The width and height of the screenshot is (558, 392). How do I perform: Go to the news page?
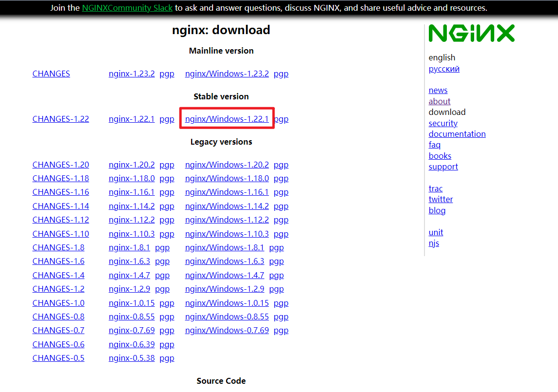click(438, 90)
